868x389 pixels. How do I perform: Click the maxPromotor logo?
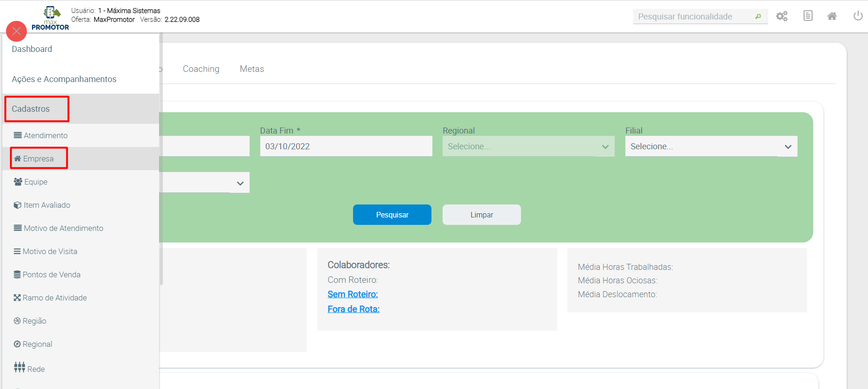(x=51, y=19)
